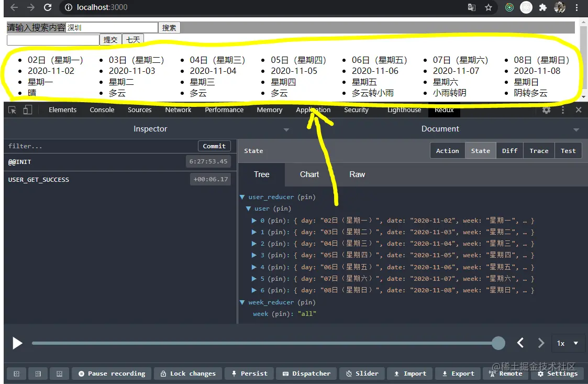Show the Action view
This screenshot has height=384, width=588.
(x=447, y=150)
